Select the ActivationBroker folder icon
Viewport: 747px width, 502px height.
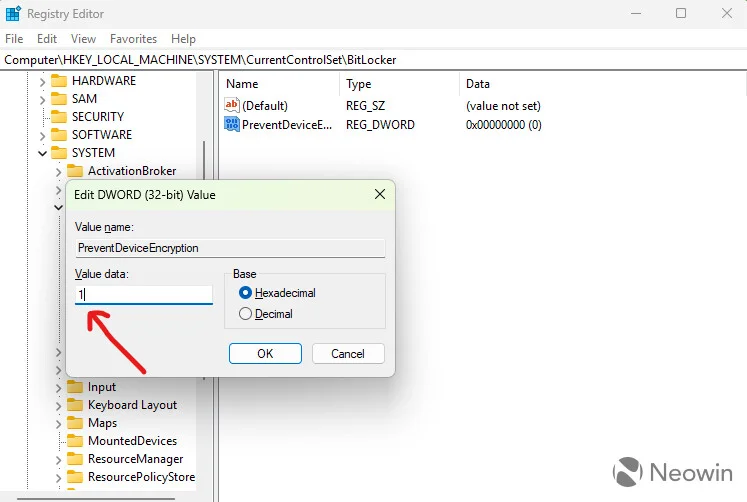(75, 171)
